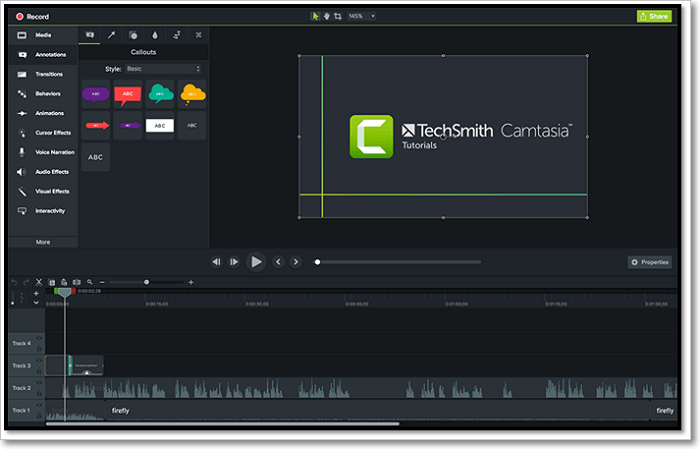This screenshot has width=700, height=449.
Task: Expand track options chevron below add-track
Action: tap(36, 303)
